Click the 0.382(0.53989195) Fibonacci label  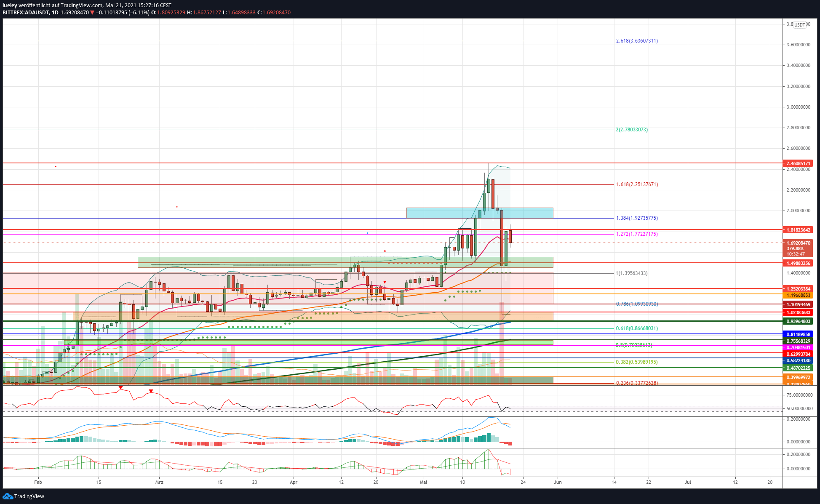coord(637,362)
